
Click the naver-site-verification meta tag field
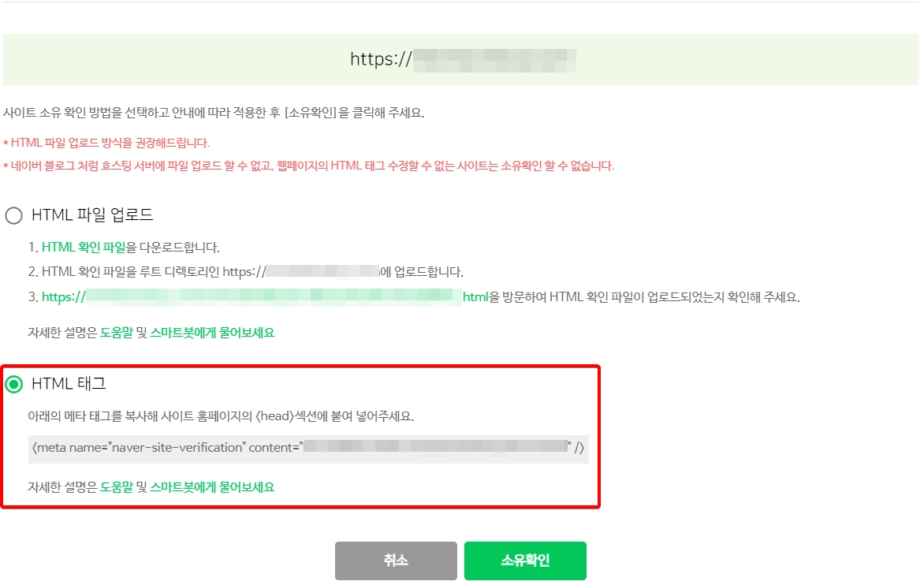308,449
